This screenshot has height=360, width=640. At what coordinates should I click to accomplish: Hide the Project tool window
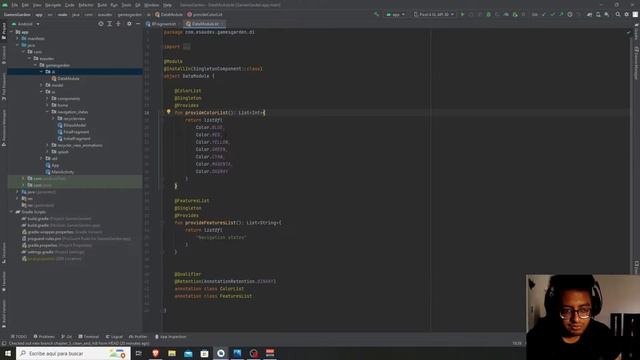point(138,24)
